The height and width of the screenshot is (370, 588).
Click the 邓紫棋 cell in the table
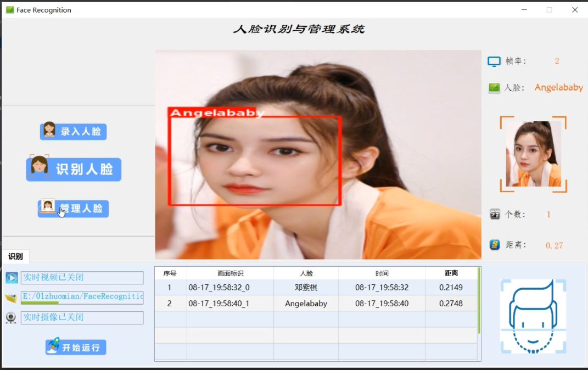306,288
